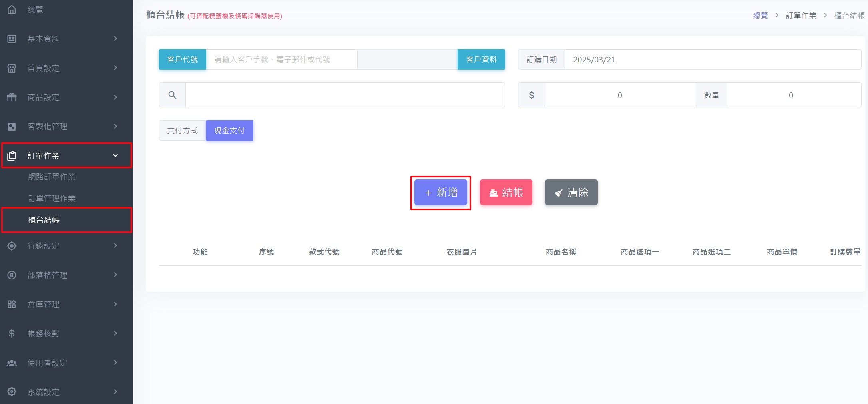Image resolution: width=868 pixels, height=404 pixels.
Task: Follow the 總覽 breadcrumb link
Action: 760,16
